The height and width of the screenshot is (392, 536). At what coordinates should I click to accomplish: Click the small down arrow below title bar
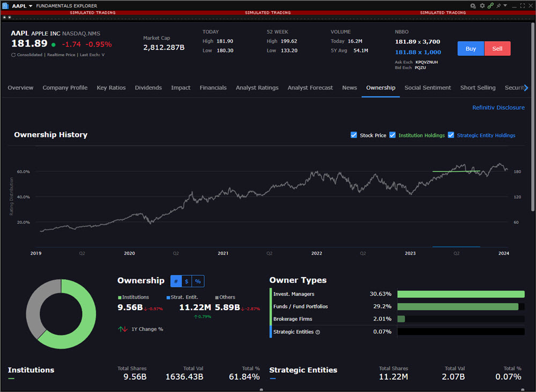point(10,17)
